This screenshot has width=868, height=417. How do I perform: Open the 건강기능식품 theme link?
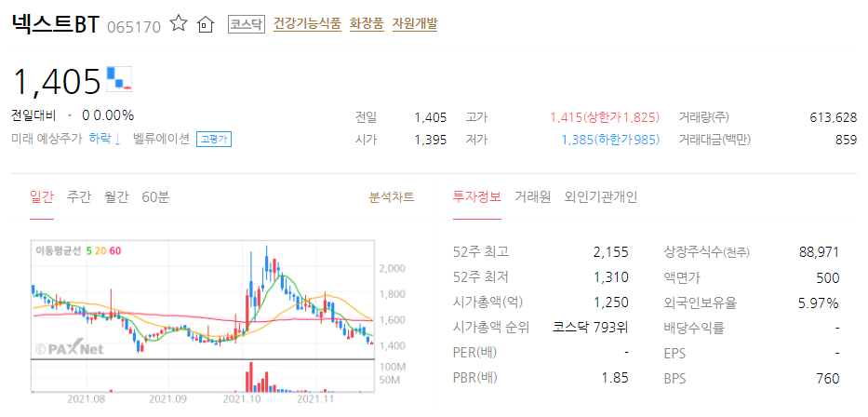pos(307,24)
